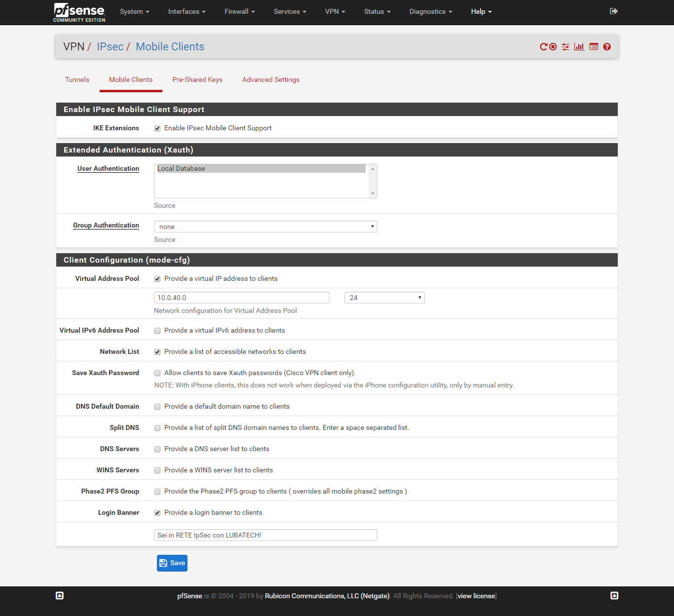Expand the Status menu
The height and width of the screenshot is (616, 674).
(x=377, y=11)
